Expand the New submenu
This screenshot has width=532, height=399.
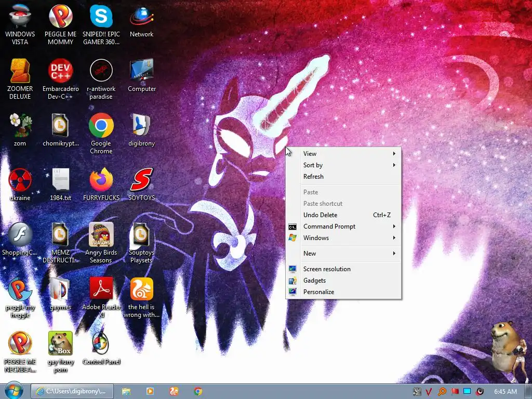pyautogui.click(x=343, y=254)
